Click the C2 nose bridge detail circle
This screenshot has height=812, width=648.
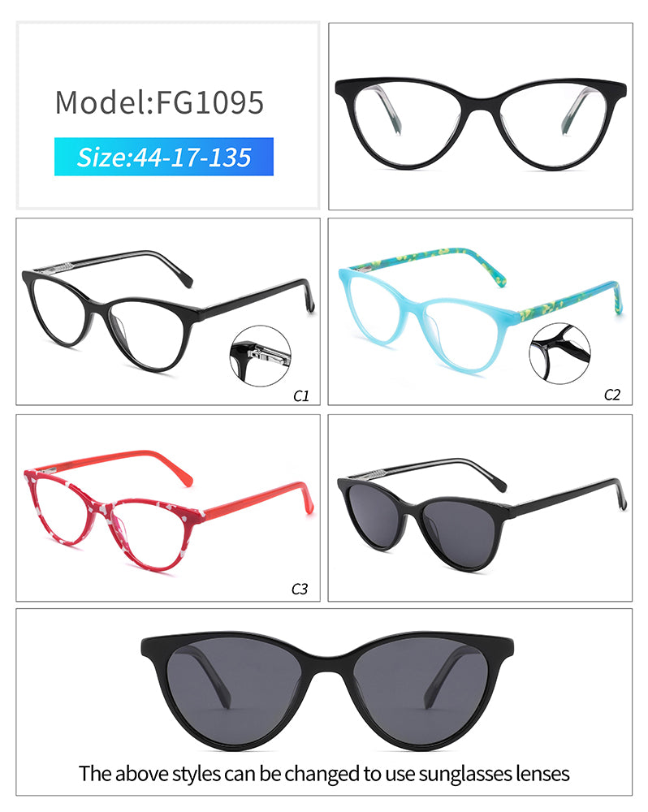tap(560, 354)
